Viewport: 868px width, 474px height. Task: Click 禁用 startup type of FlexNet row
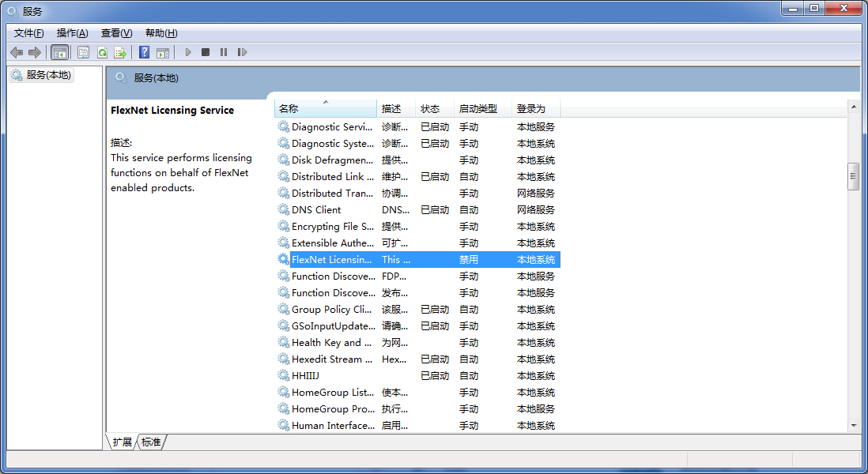(x=469, y=259)
